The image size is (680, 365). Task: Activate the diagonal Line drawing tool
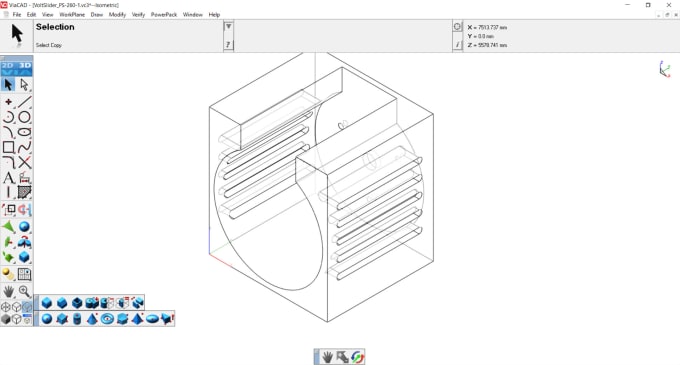[x=24, y=102]
